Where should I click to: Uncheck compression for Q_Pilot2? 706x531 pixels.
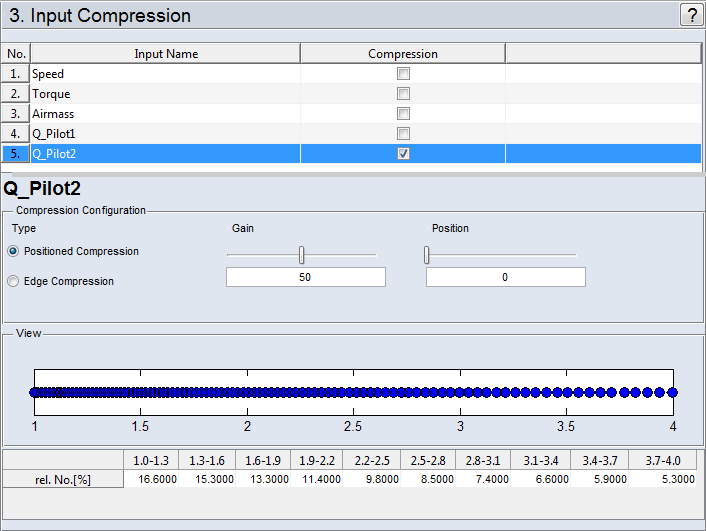pyautogui.click(x=403, y=154)
